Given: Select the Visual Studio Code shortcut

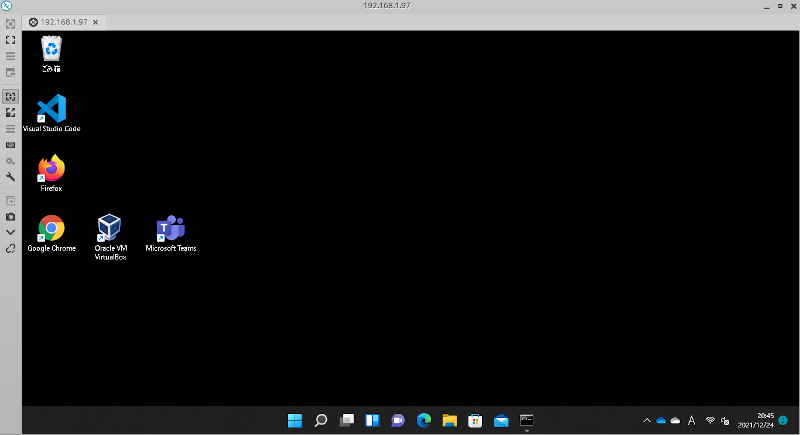Looking at the screenshot, I should click(51, 110).
